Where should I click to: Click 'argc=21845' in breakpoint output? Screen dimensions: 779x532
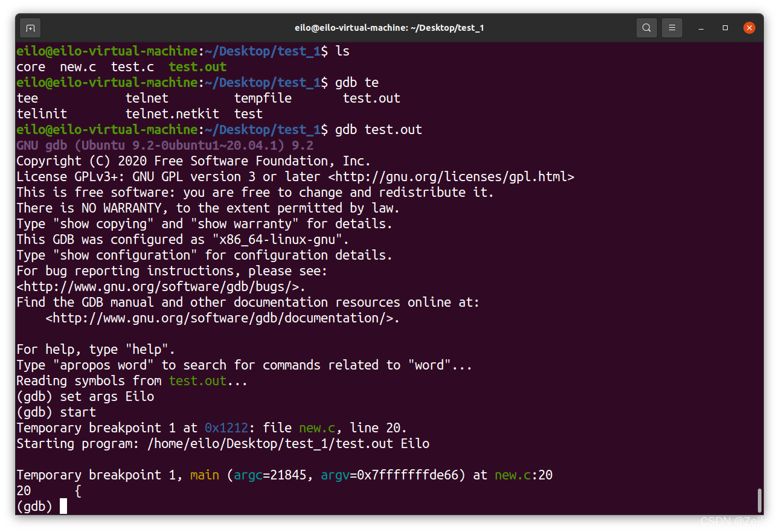(x=270, y=475)
